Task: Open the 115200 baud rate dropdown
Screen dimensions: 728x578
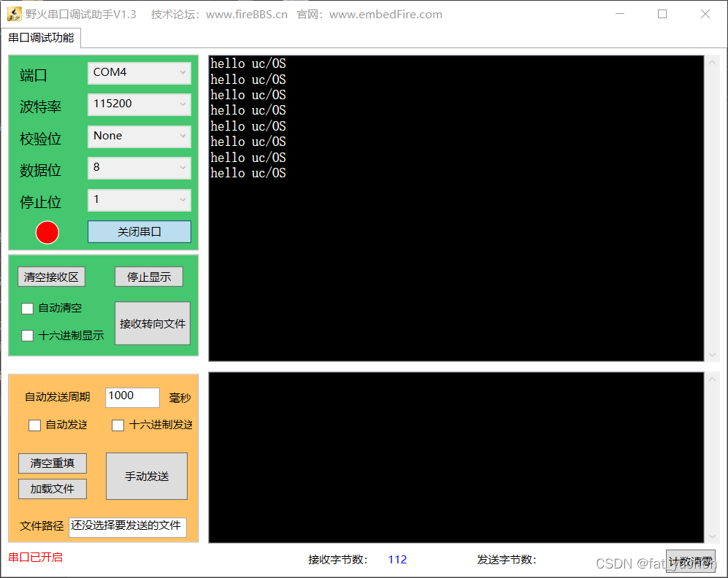Action: tap(139, 104)
